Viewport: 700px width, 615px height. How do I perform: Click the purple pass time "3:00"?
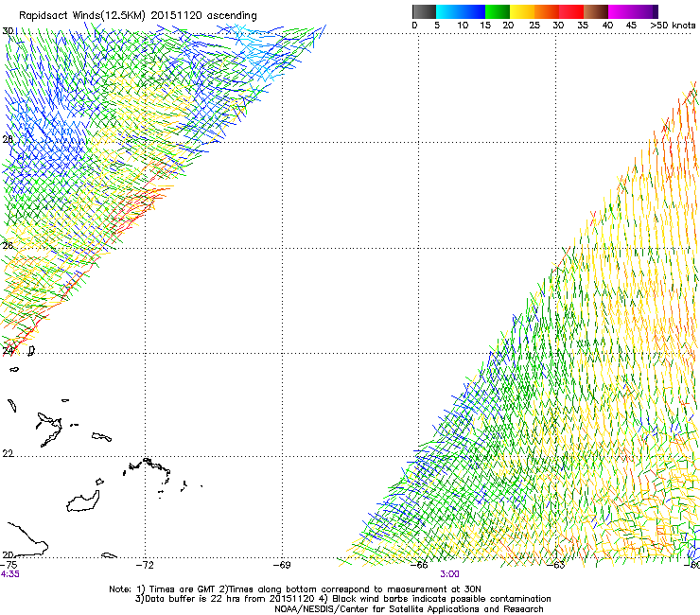point(449,574)
